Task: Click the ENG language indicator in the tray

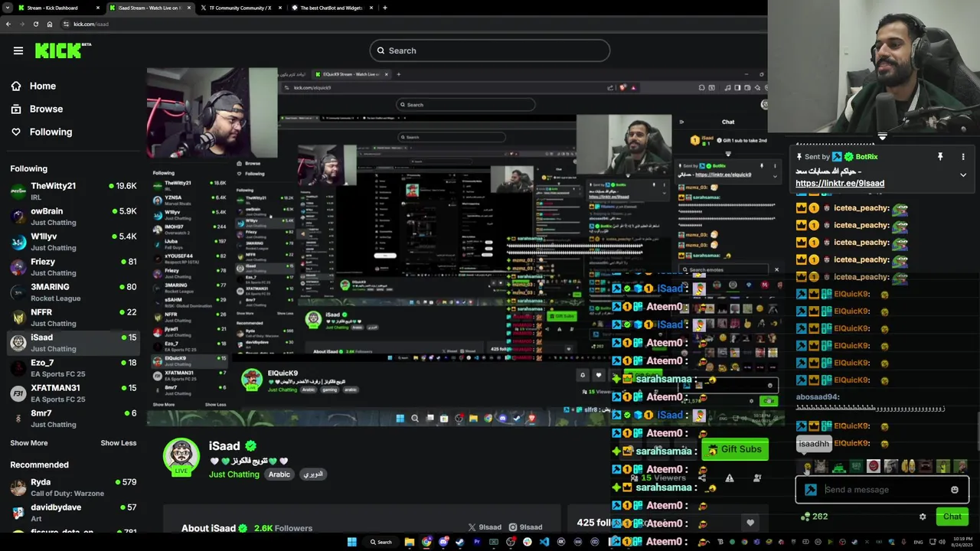Action: tap(919, 542)
